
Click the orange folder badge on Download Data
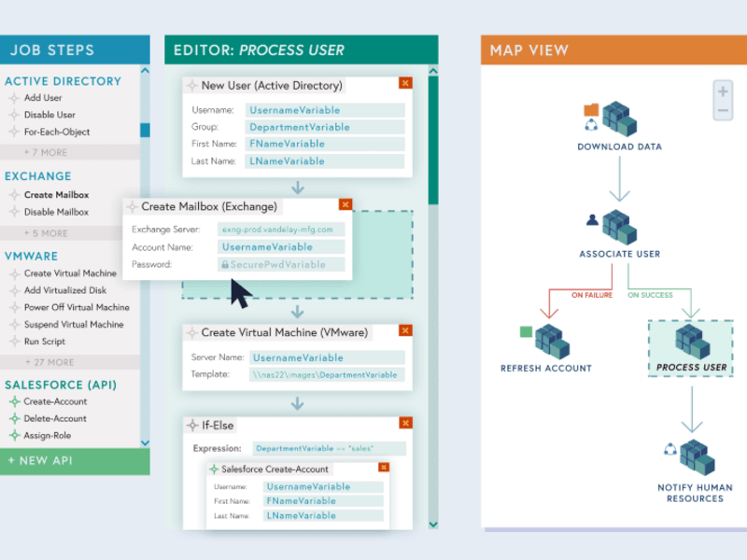pos(591,110)
